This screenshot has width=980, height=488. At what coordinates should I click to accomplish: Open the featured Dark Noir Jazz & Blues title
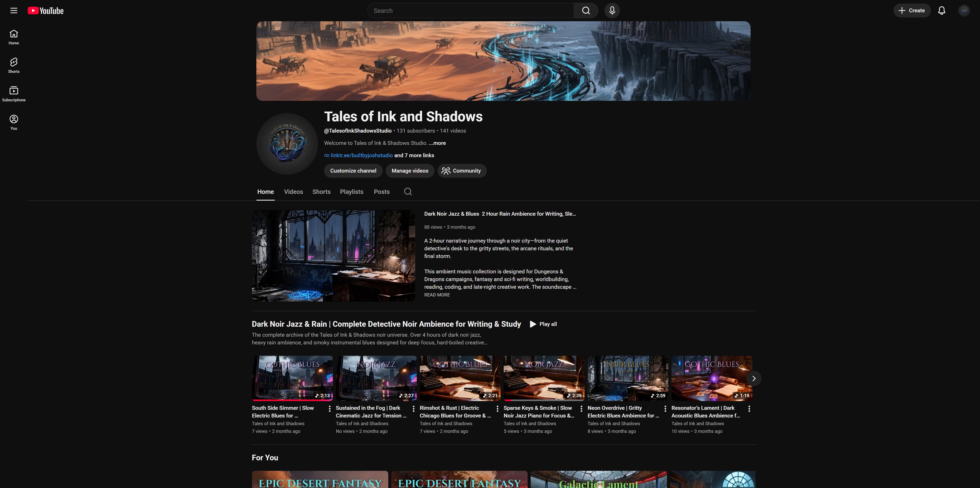(x=500, y=214)
